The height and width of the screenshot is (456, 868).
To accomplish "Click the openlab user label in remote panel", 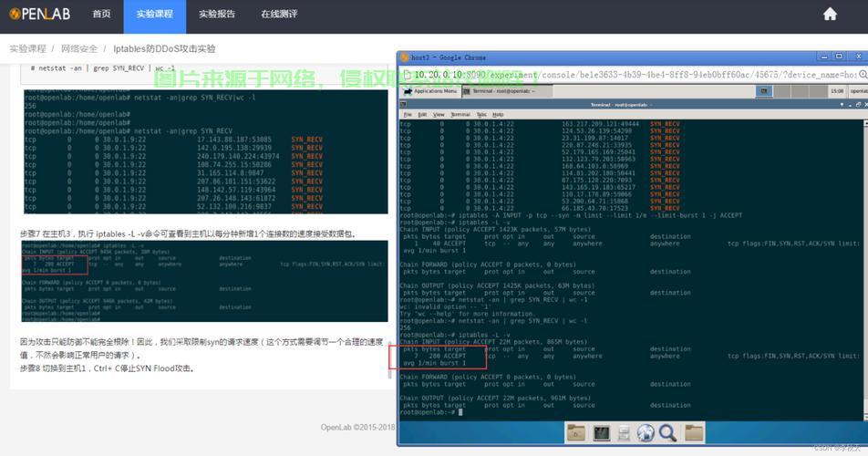I will point(859,91).
